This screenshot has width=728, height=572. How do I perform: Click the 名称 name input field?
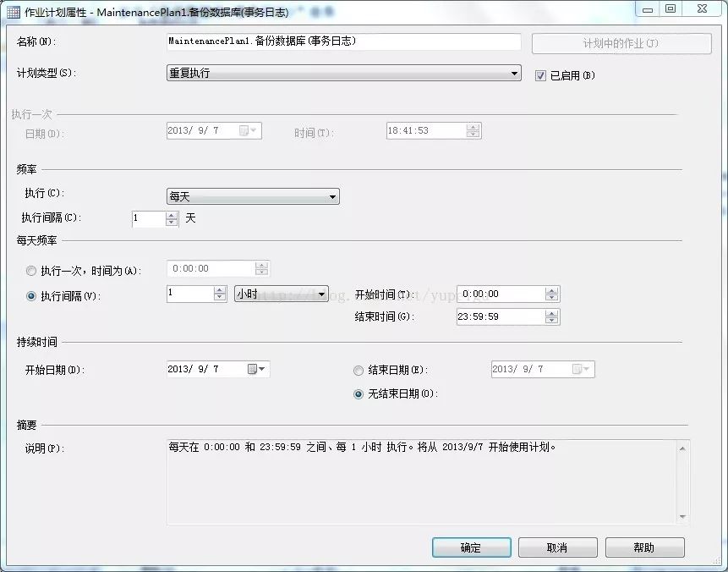(x=343, y=41)
